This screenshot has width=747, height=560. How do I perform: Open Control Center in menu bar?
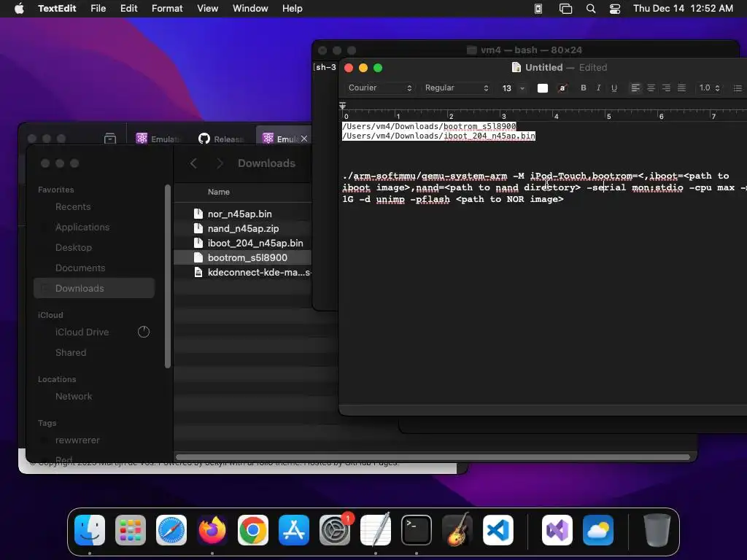point(614,9)
